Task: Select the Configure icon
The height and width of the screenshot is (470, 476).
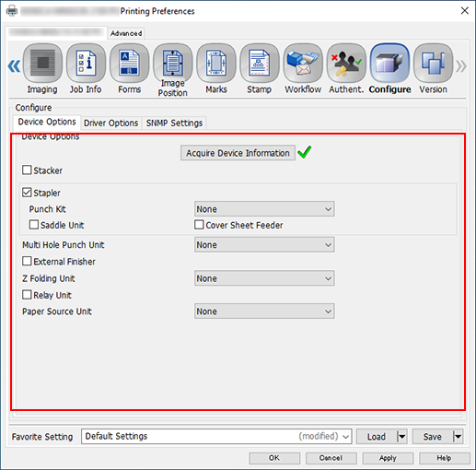Action: [389, 63]
